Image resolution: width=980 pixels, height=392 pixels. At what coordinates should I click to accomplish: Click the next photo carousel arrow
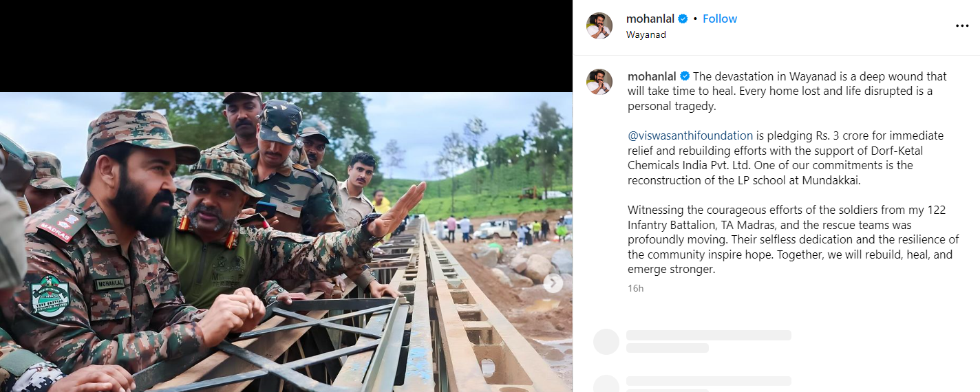click(x=553, y=283)
